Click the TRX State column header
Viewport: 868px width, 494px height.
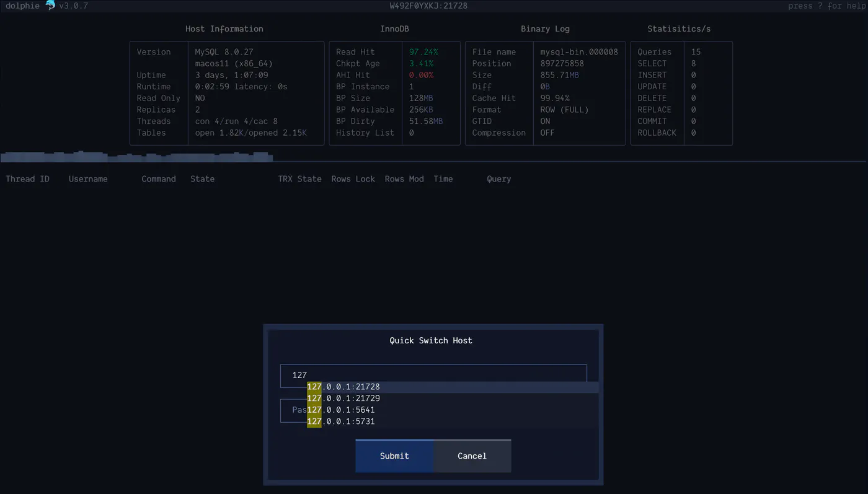point(299,179)
